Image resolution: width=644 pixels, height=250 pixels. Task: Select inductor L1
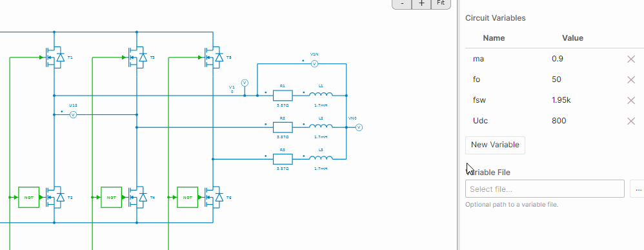click(x=321, y=94)
